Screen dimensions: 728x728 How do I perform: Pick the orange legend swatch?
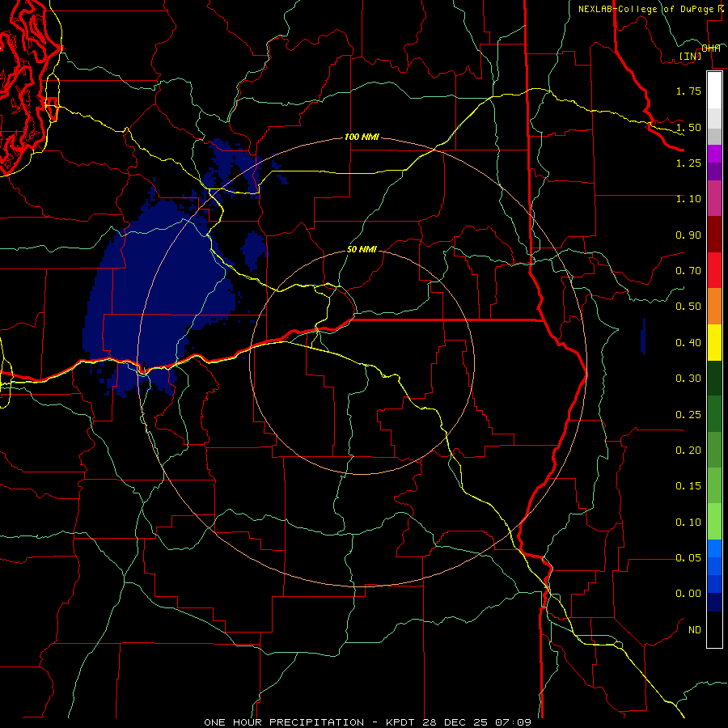pyautogui.click(x=714, y=307)
